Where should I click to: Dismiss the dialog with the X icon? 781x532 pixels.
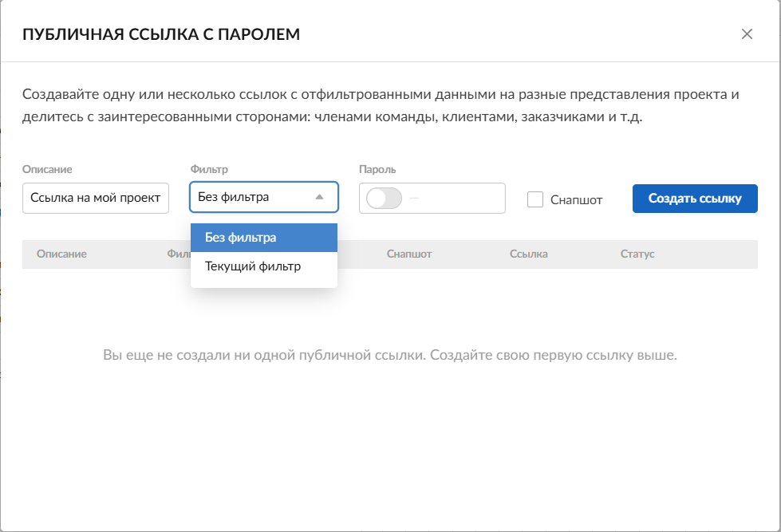[747, 34]
